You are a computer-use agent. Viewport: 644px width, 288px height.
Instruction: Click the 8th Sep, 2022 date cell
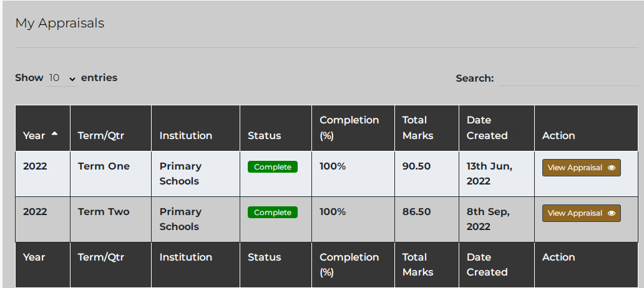[488, 219]
